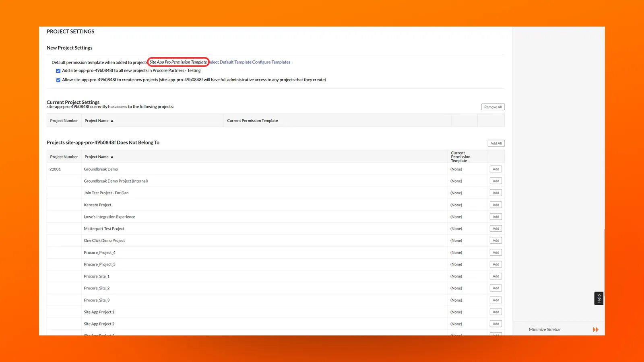Add the Matterport Test Project

[495, 228]
